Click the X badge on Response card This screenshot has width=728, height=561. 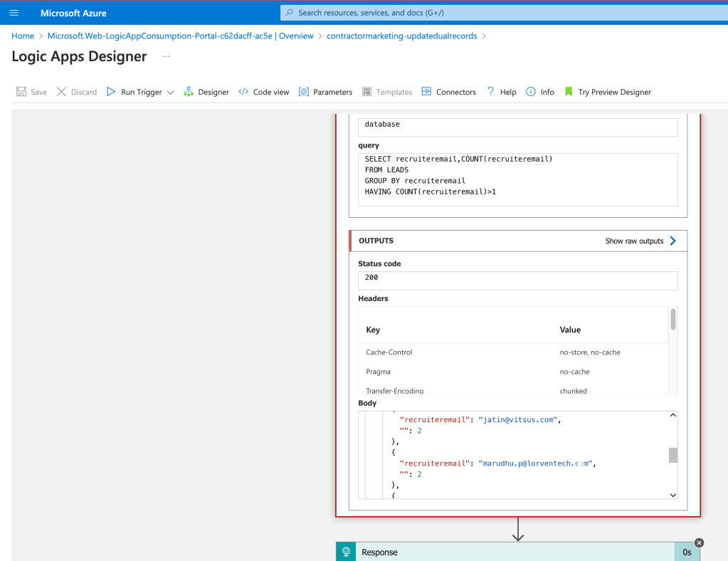pyautogui.click(x=699, y=542)
